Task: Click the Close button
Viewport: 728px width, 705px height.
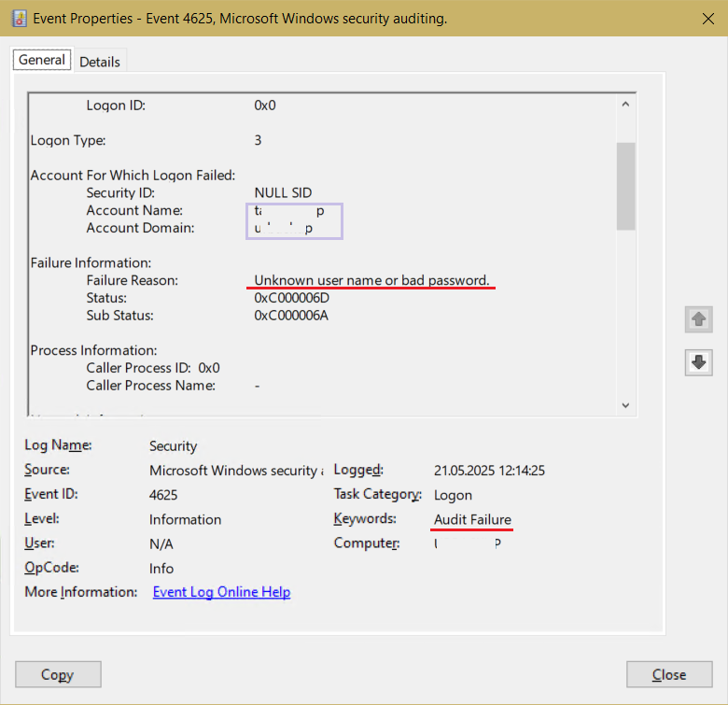Action: (669, 674)
